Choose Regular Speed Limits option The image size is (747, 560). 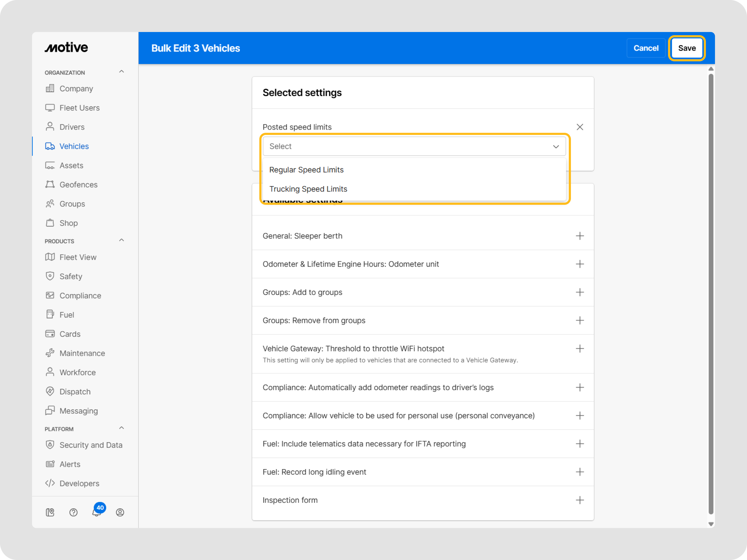pos(306,170)
